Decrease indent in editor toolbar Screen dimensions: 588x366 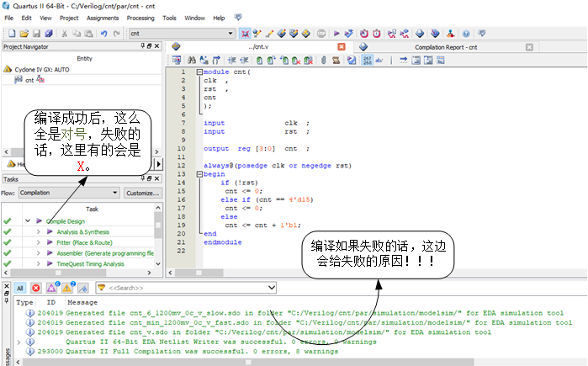coord(244,60)
